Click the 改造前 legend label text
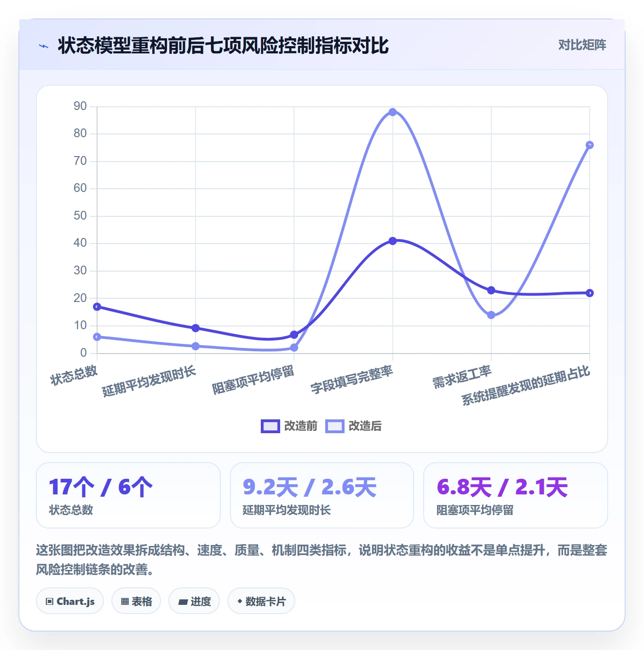 click(x=301, y=426)
